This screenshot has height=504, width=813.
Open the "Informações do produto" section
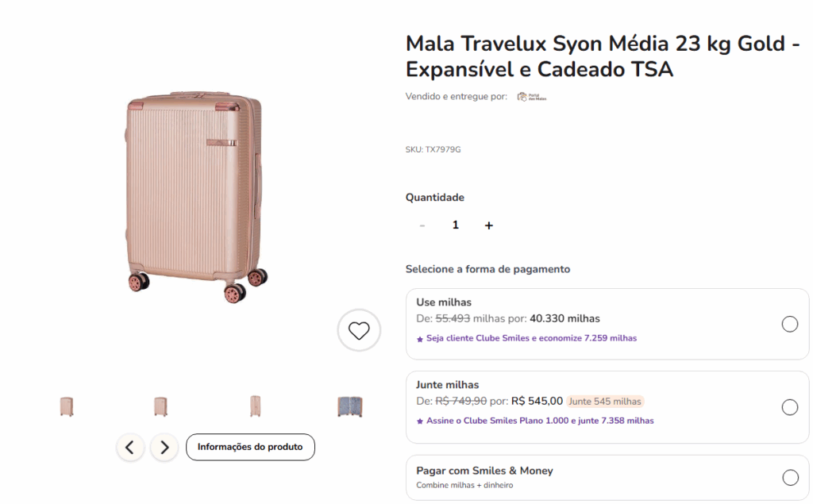click(250, 447)
